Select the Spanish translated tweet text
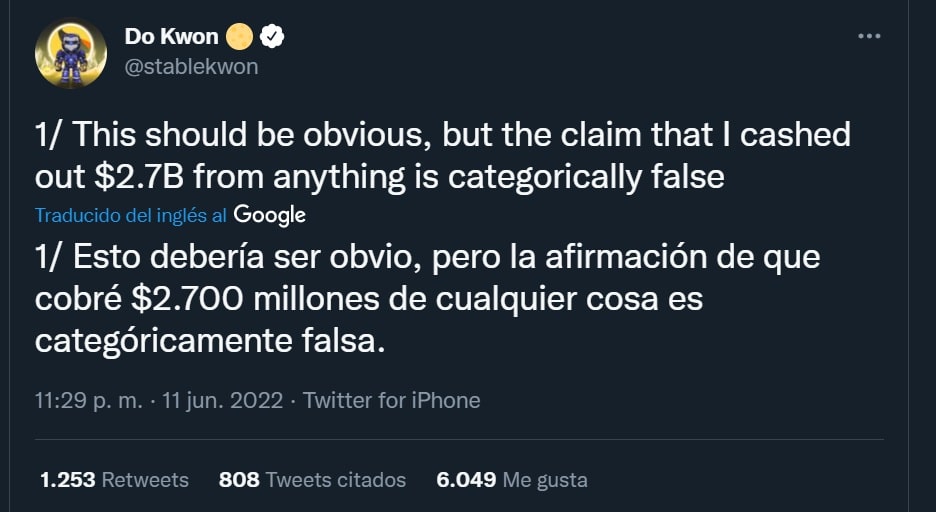The width and height of the screenshot is (936, 512). coord(427,299)
